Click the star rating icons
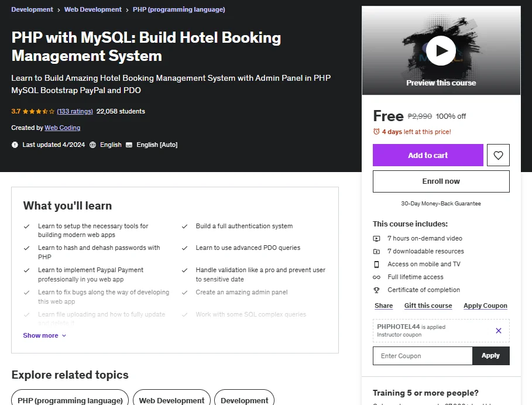Screen dimensions: 532x405 pyautogui.click(x=39, y=111)
